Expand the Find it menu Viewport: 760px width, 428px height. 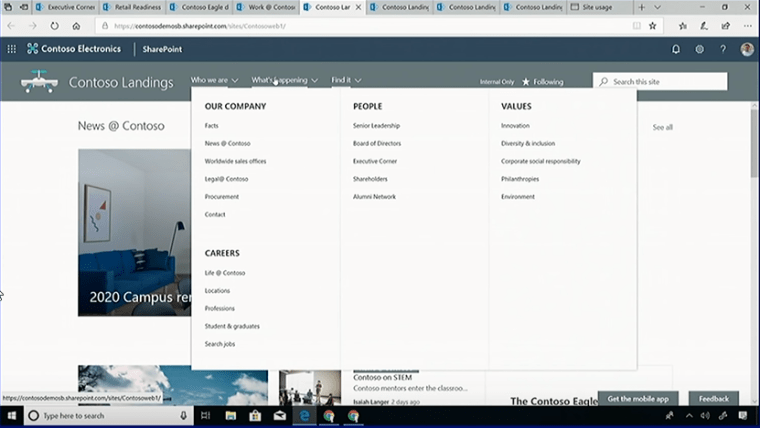coord(346,80)
